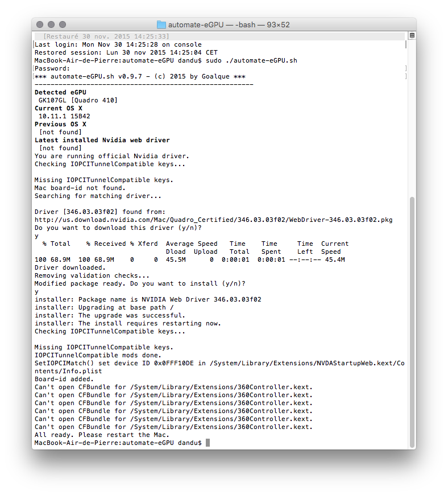Click the '45.5M' download speed value

[x=176, y=259]
